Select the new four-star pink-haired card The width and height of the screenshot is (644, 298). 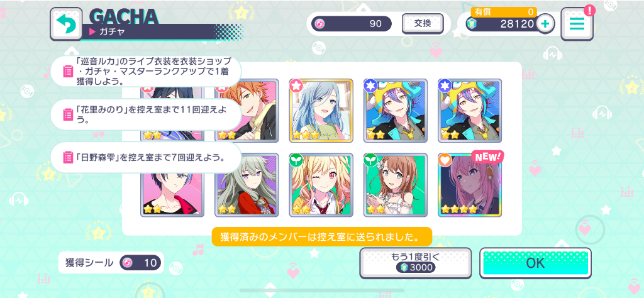(x=470, y=185)
